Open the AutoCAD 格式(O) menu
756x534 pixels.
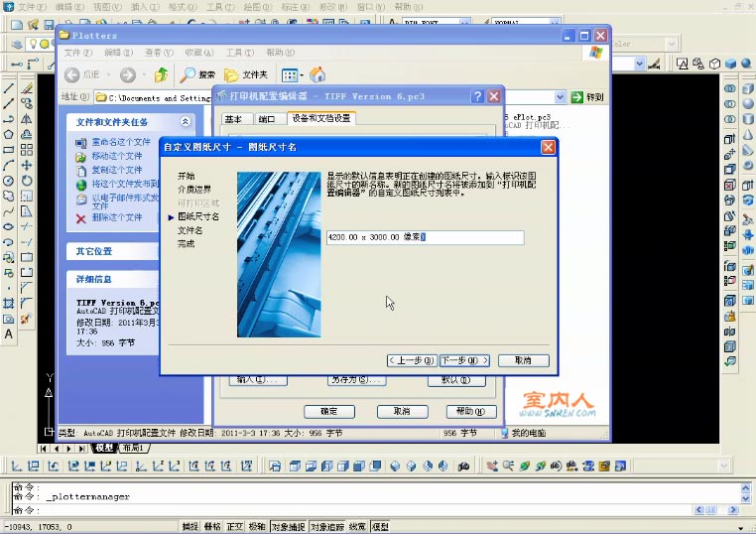click(183, 7)
